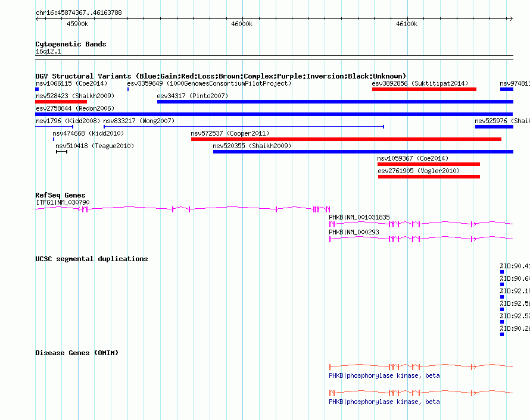Click the 16q12.1 band label

(x=48, y=51)
